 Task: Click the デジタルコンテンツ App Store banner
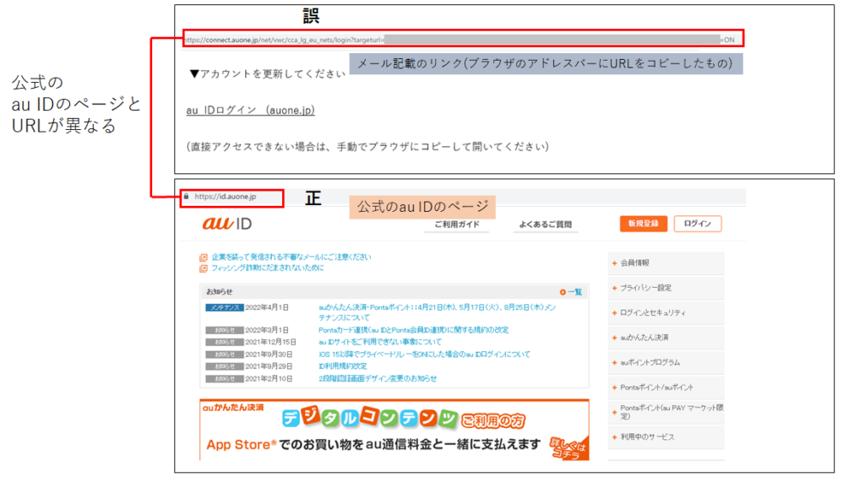tap(394, 430)
